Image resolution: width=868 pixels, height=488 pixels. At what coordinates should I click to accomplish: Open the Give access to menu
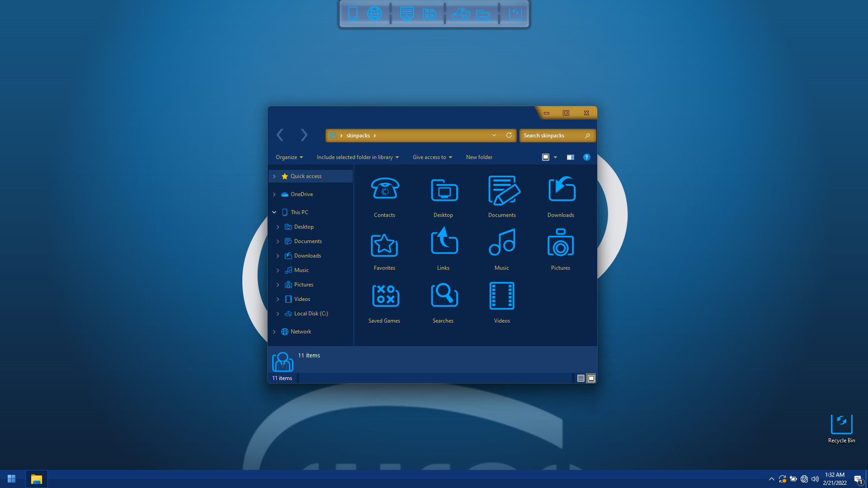432,157
